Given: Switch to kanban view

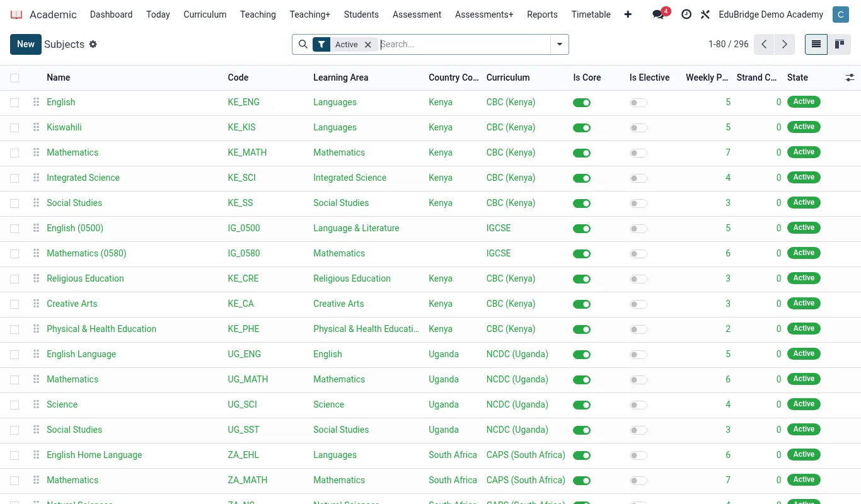Looking at the screenshot, I should [x=840, y=44].
